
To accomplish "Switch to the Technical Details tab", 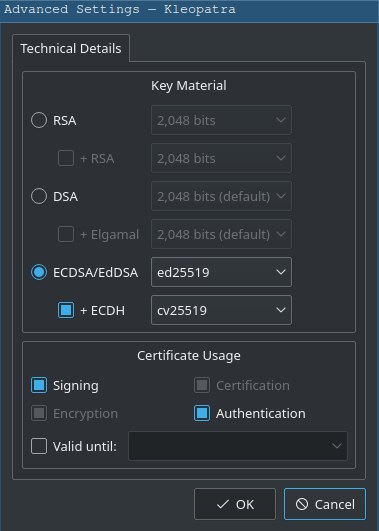I will pyautogui.click(x=71, y=48).
